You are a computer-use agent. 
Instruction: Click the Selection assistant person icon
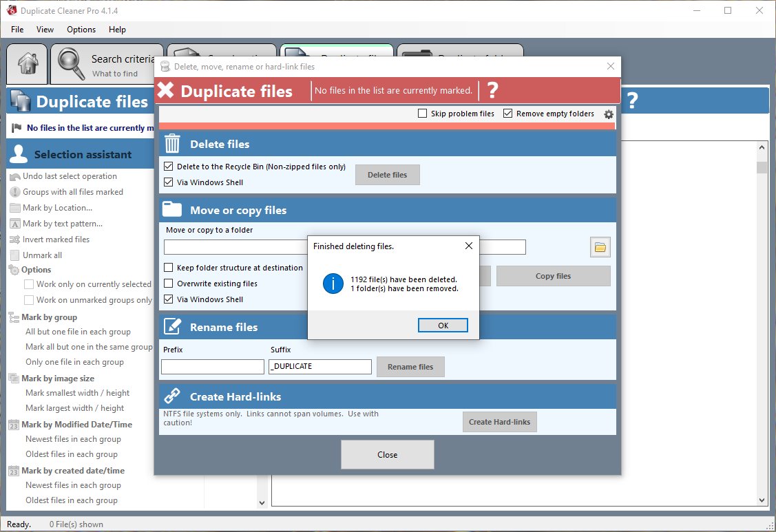(x=19, y=154)
